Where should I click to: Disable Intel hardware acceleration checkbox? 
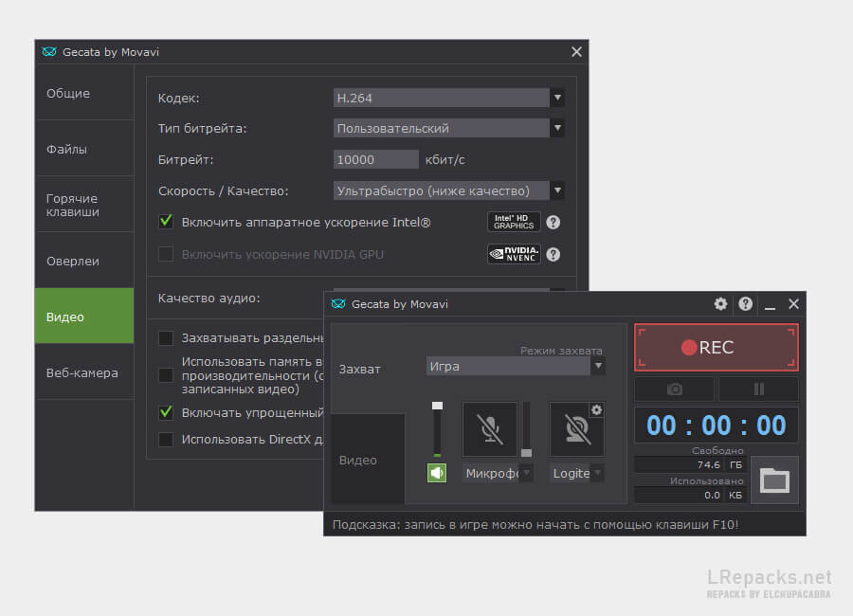[x=166, y=222]
